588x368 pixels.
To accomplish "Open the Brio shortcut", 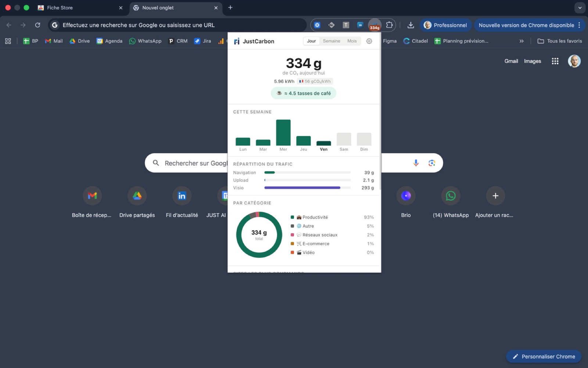I will pyautogui.click(x=406, y=202).
